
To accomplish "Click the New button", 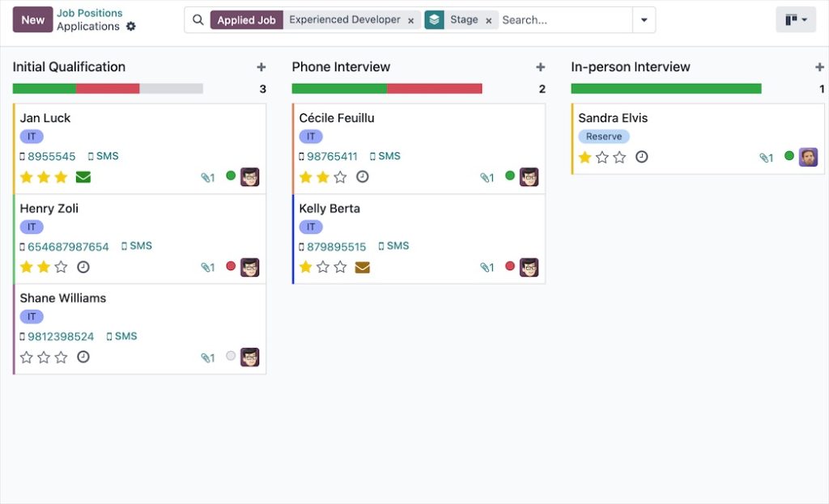I will pos(32,19).
